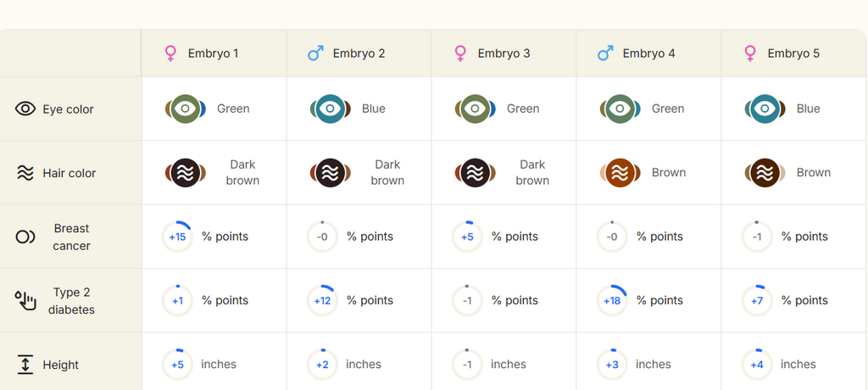
Task: Click the wavy Hair color row icon
Action: tap(25, 173)
